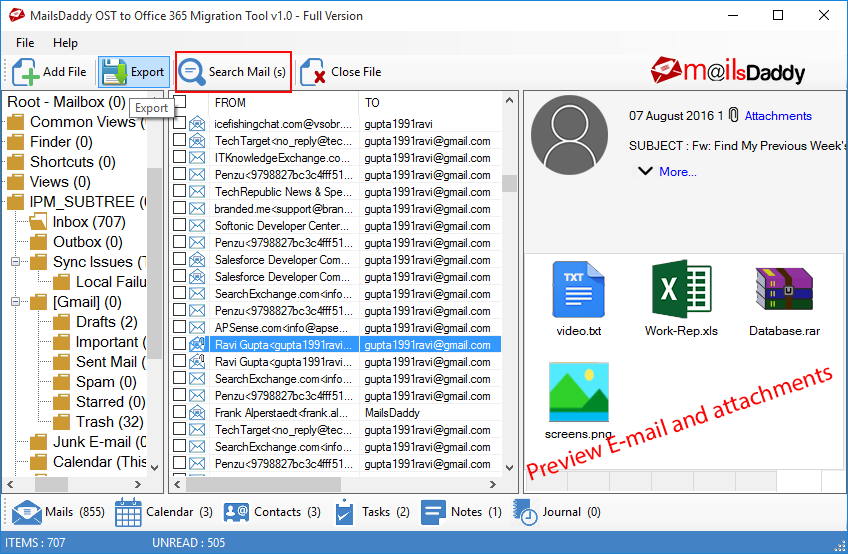This screenshot has height=554, width=848.
Task: Tick checkbox for ITKnowledgeExchange mail
Action: point(180,157)
